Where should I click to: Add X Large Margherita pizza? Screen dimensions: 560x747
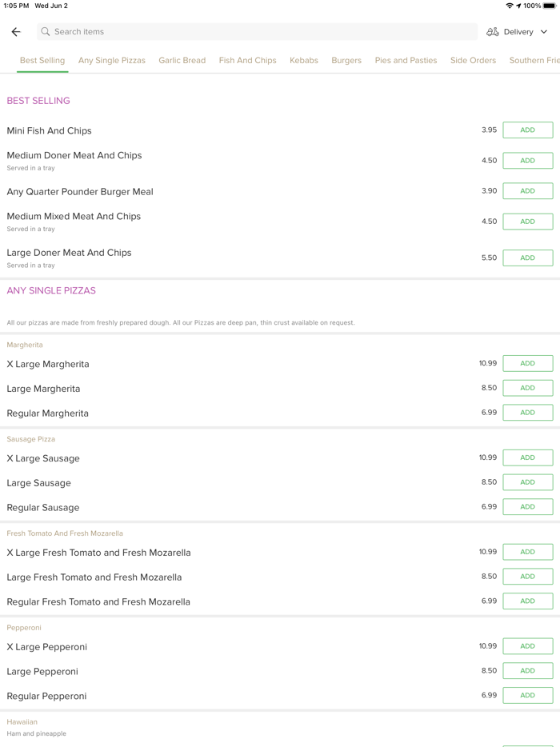pyautogui.click(x=527, y=363)
